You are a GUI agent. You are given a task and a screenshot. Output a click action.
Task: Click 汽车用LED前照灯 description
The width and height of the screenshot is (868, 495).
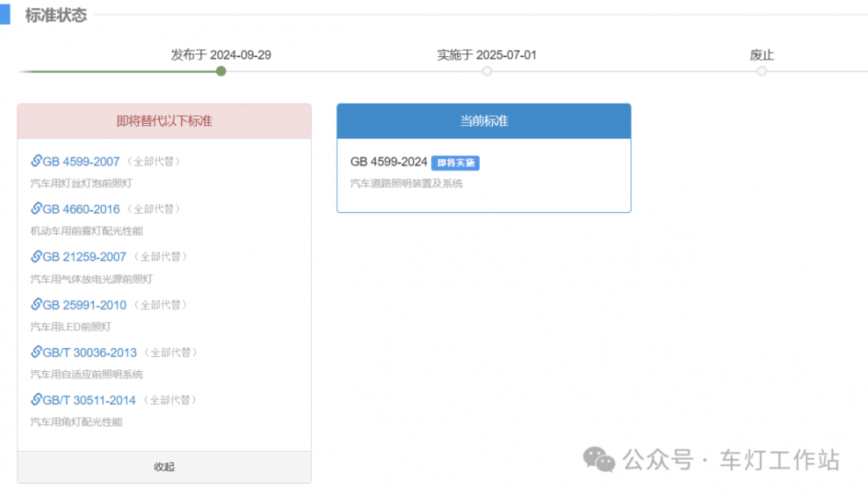[x=71, y=327]
